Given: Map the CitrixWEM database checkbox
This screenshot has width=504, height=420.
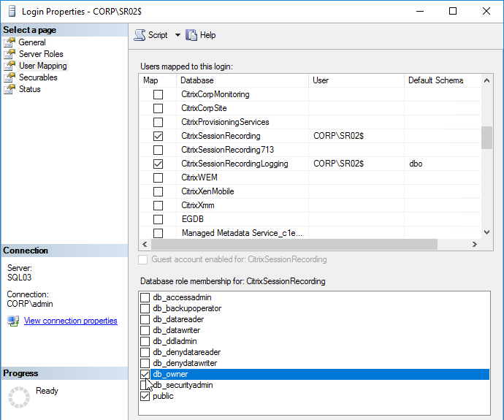Looking at the screenshot, I should (x=158, y=177).
